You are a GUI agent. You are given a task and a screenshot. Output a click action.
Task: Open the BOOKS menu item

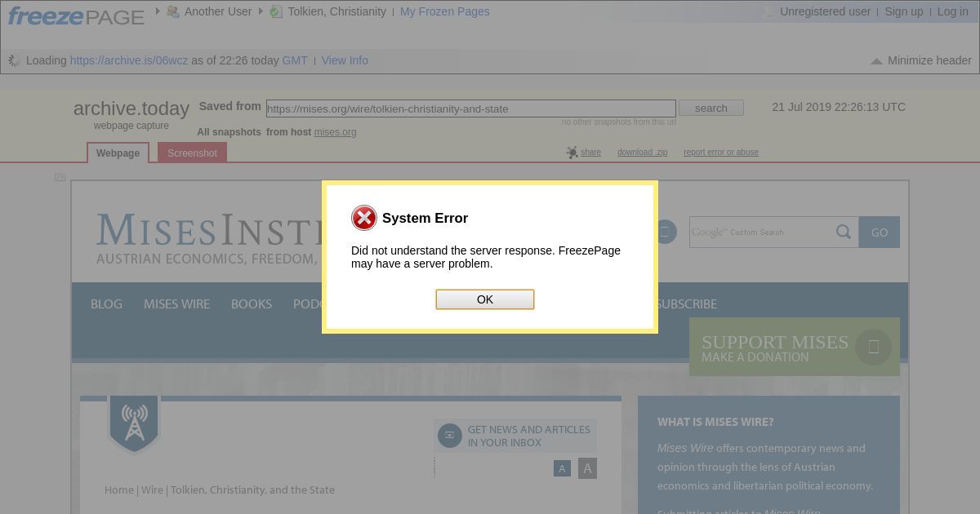252,304
